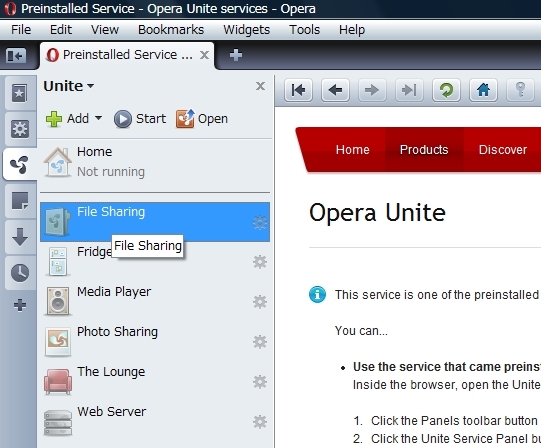541x448 pixels.
Task: Open Media Player settings gear
Action: coord(260,302)
